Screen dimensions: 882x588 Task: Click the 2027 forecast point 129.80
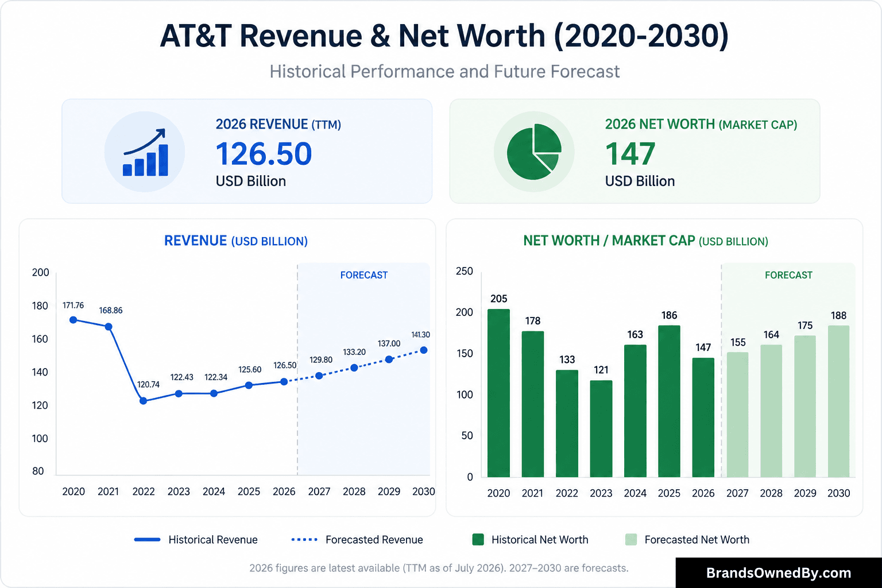coord(319,376)
